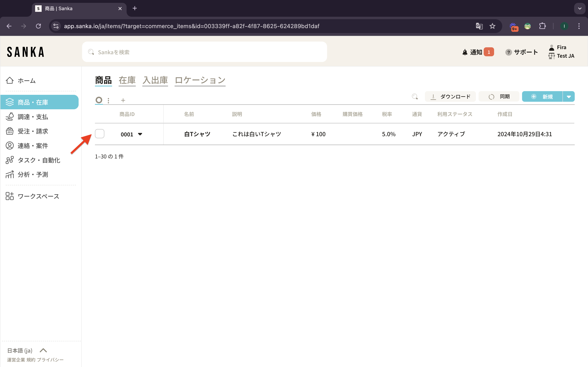Select the checkbox for item 0001
This screenshot has width=588, height=367.
pyautogui.click(x=100, y=134)
